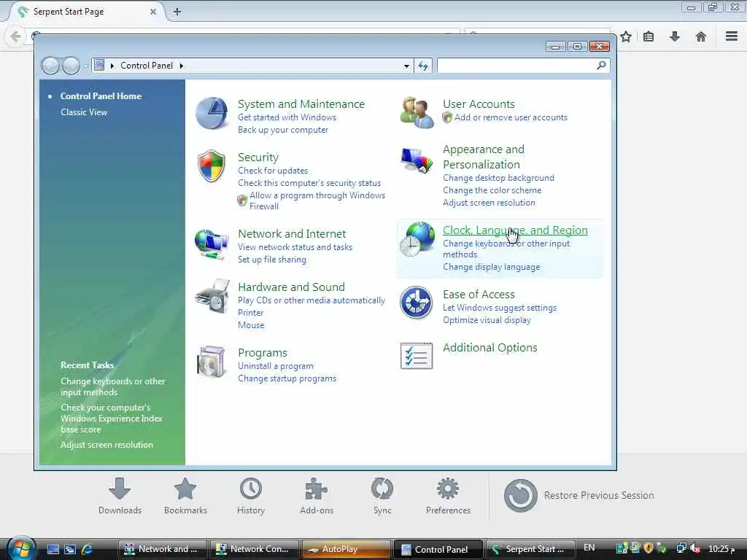Click the Additional Options checklist icon
The width and height of the screenshot is (747, 560).
(417, 356)
